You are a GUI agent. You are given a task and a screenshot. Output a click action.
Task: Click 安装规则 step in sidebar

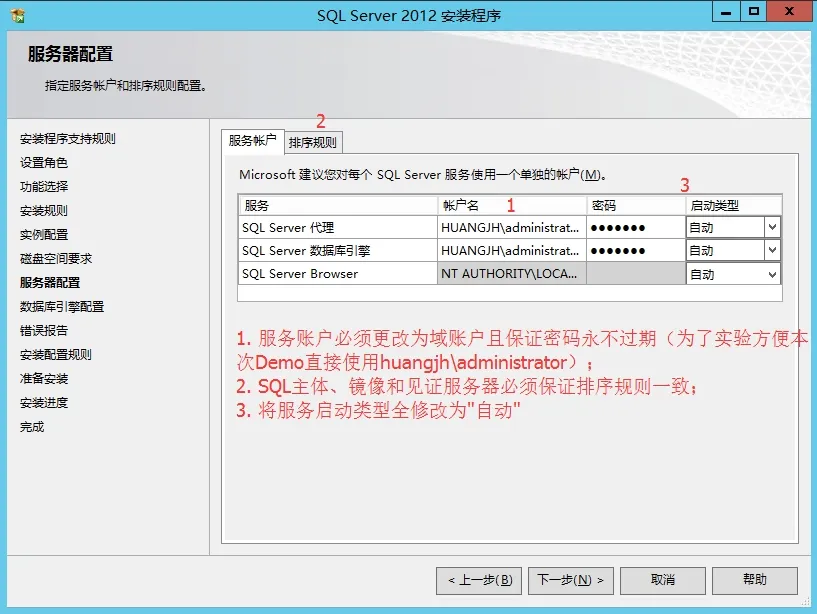point(44,211)
